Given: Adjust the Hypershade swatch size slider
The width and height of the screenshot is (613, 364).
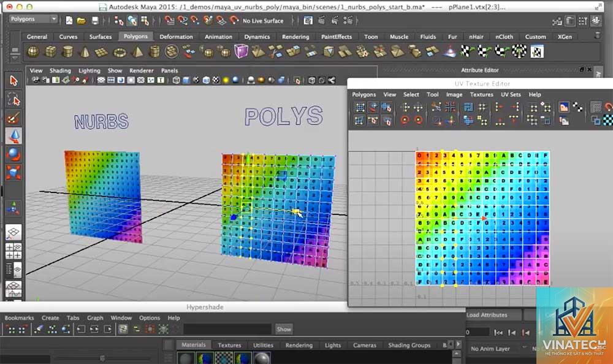Looking at the screenshot, I should [x=102, y=358].
